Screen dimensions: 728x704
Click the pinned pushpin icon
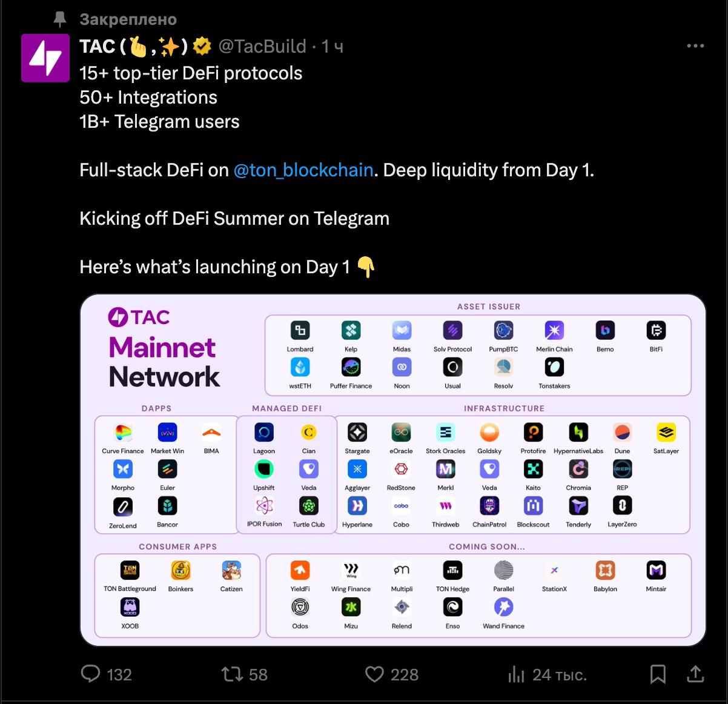(59, 19)
